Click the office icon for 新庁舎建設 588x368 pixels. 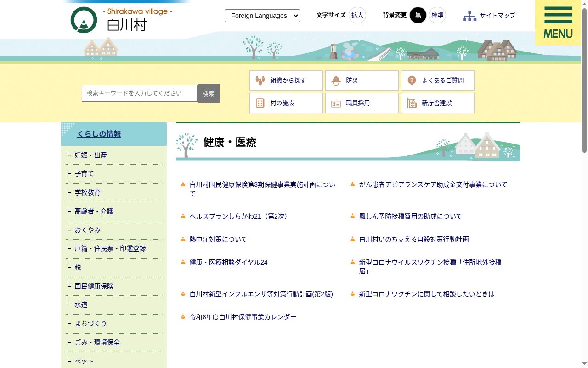[x=412, y=103]
